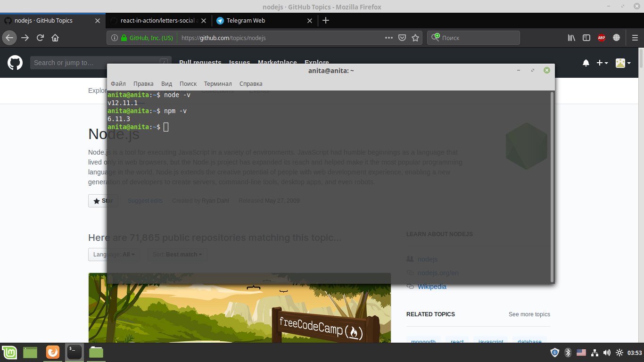
Task: Open page actions three-dots menu in address bar
Action: [389, 38]
